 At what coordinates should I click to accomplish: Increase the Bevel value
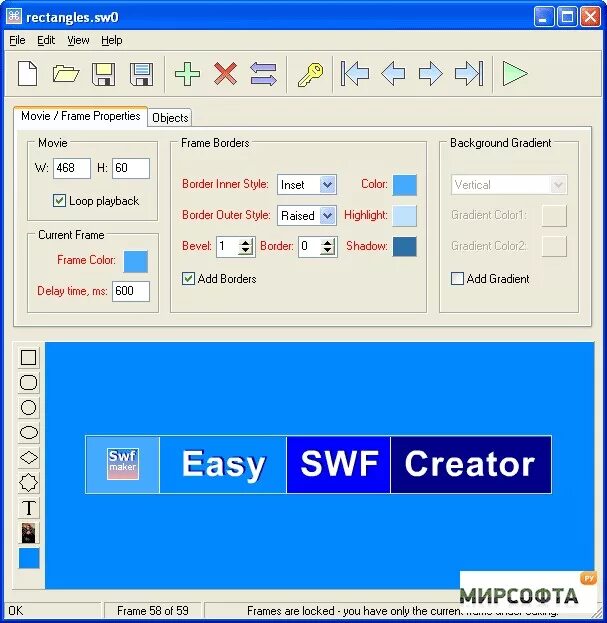click(x=246, y=242)
